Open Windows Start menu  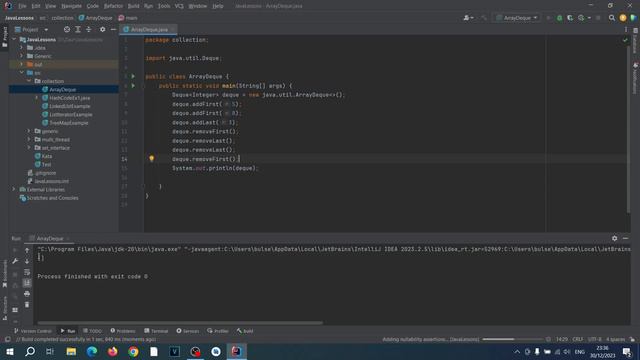(9, 351)
